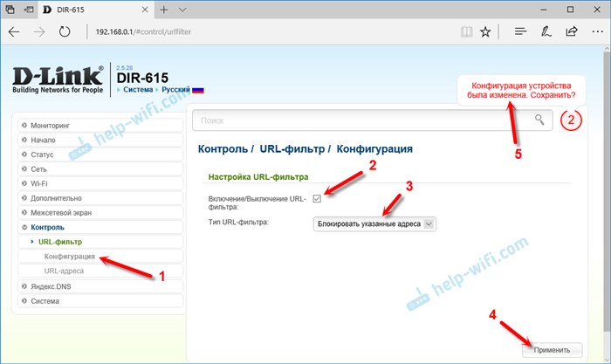Open the Система top menu link
The width and height of the screenshot is (611, 364).
pyautogui.click(x=138, y=90)
